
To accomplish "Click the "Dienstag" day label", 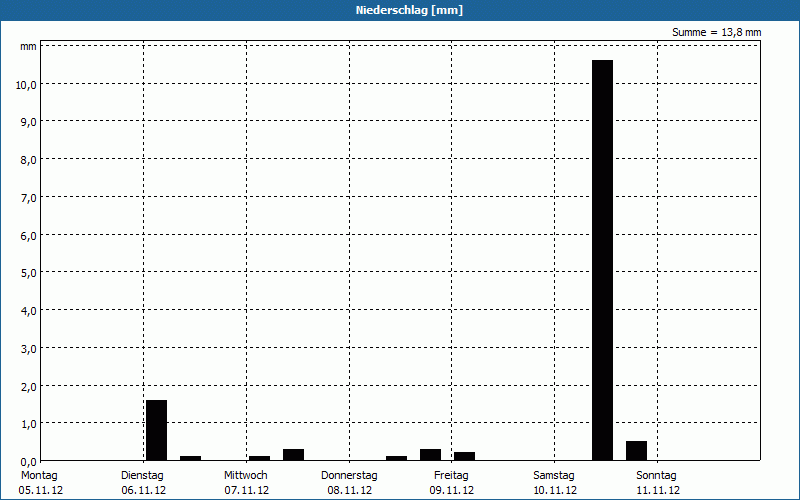I will pyautogui.click(x=142, y=476).
